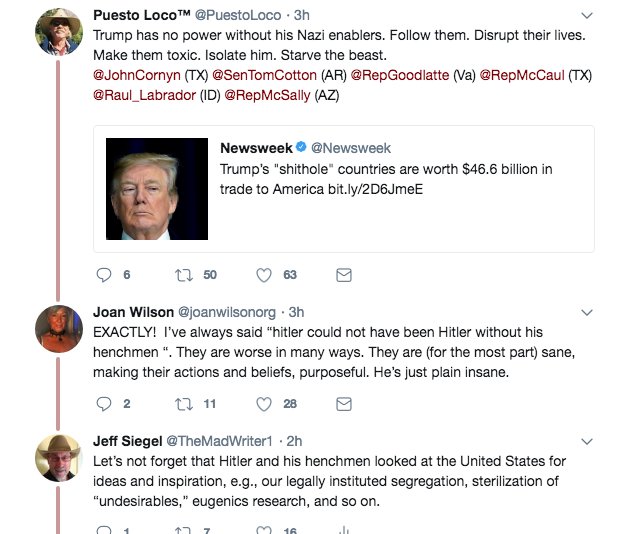Reply to Joan Wilson's tweet
Screen dimensions: 621x534
[x=104, y=404]
